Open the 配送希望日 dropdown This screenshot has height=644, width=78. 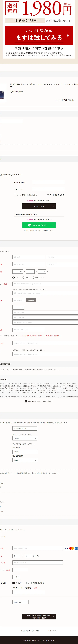(x=25, y=452)
